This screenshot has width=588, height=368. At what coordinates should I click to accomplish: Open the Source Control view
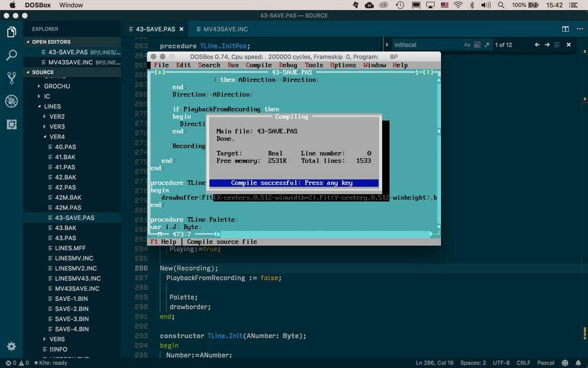[11, 78]
